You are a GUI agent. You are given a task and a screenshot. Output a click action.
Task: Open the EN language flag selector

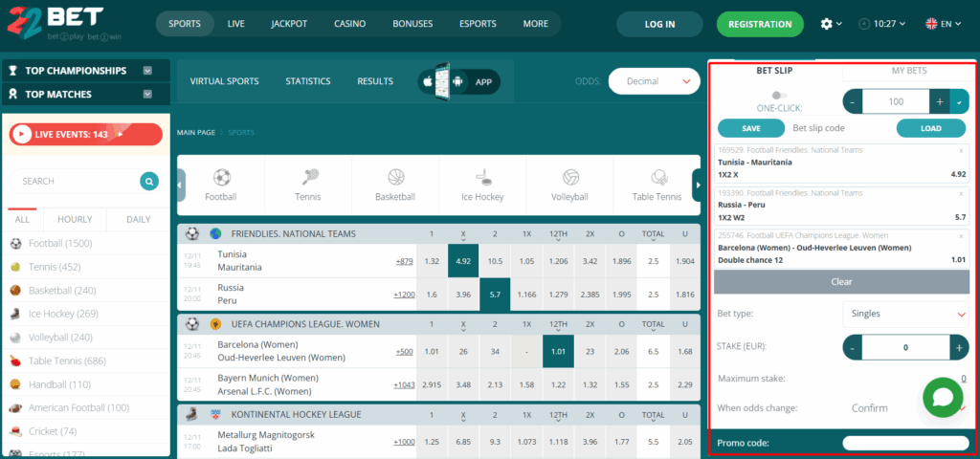coord(943,24)
